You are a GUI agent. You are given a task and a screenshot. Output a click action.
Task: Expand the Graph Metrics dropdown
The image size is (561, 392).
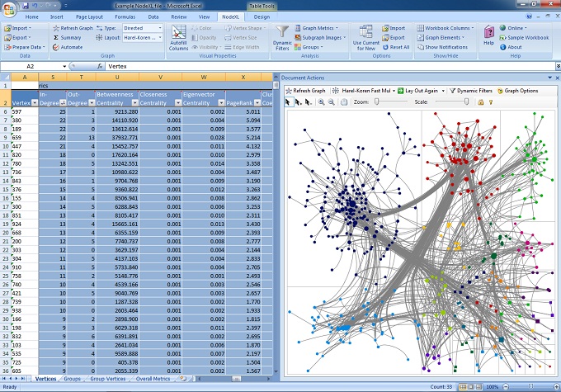pyautogui.click(x=316, y=28)
